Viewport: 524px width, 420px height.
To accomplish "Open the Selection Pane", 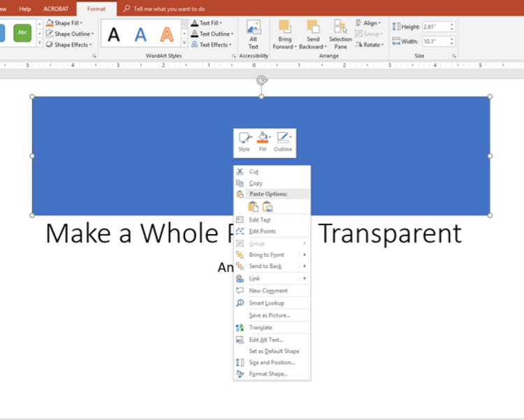I will click(x=340, y=34).
